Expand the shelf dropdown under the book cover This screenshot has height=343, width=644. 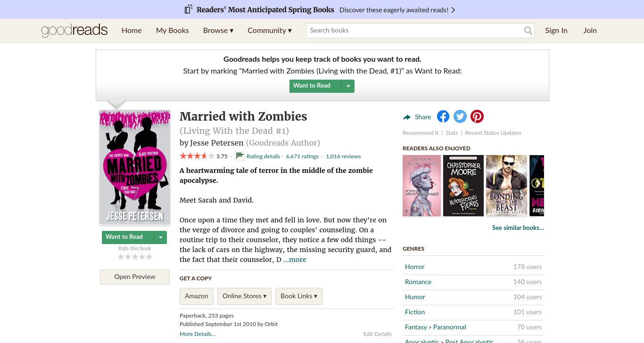pos(161,237)
